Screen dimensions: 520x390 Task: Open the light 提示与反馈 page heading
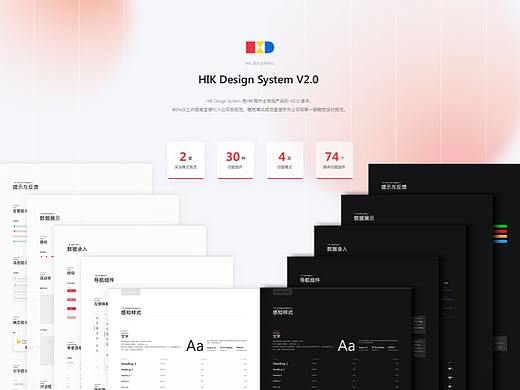tap(25, 187)
